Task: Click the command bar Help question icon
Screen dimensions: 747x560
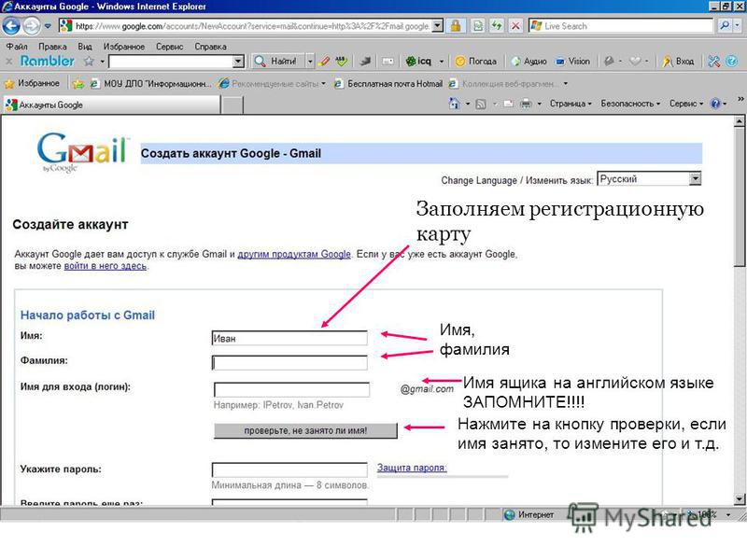Action: [715, 104]
